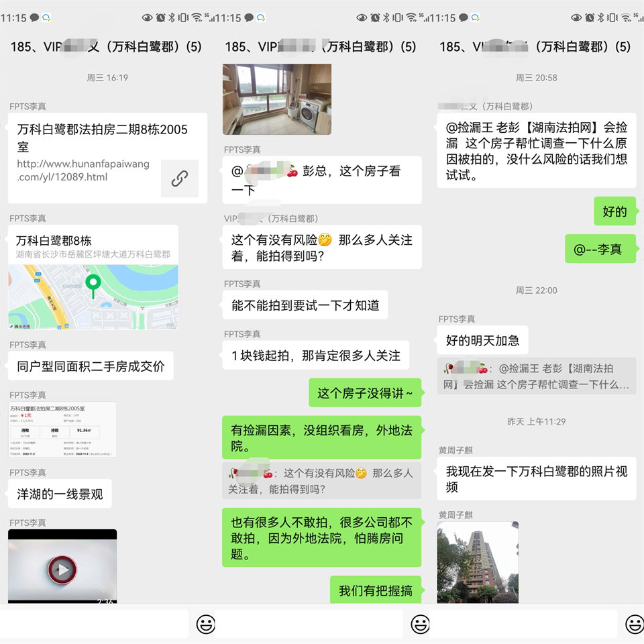Open the emoji picker in the middle chat panel

click(x=420, y=625)
